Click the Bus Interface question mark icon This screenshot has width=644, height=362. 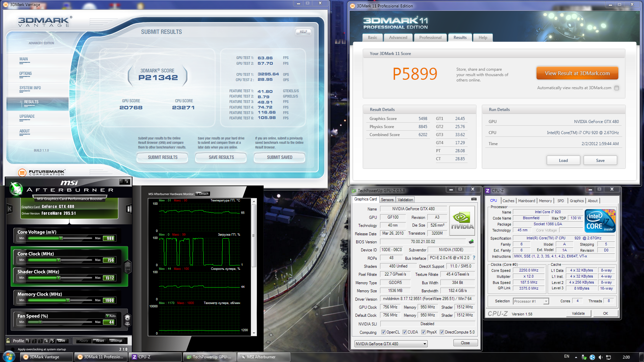point(474,258)
